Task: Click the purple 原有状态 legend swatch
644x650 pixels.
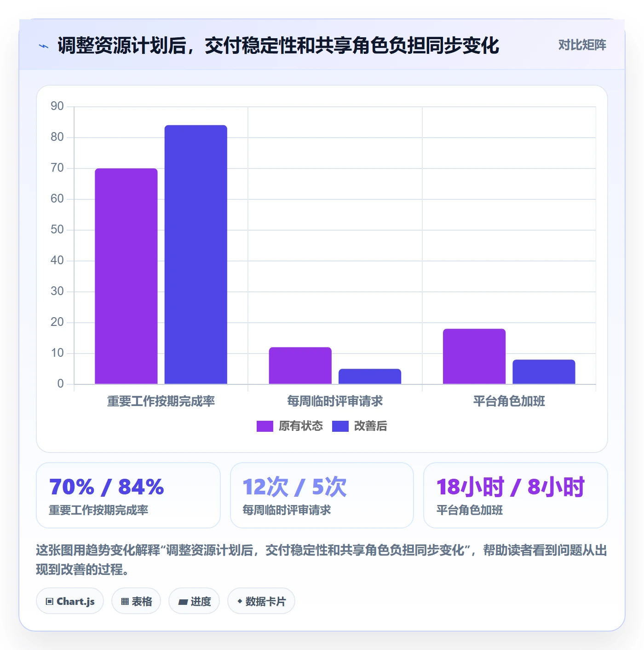Action: (264, 426)
